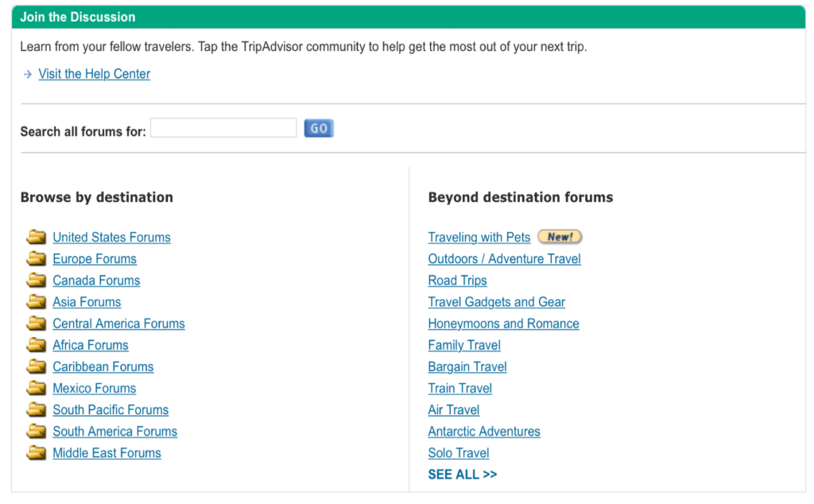This screenshot has width=814, height=504.
Task: Open the Road Trips forum
Action: click(457, 280)
